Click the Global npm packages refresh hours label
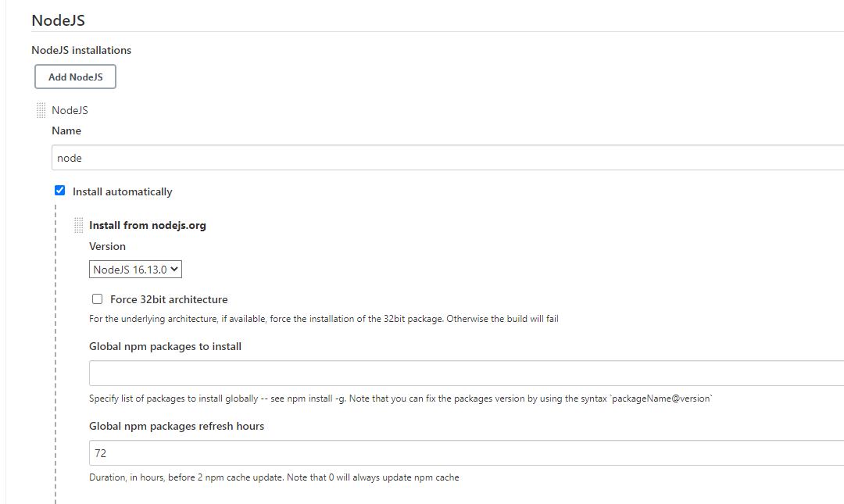844x504 pixels. [177, 426]
